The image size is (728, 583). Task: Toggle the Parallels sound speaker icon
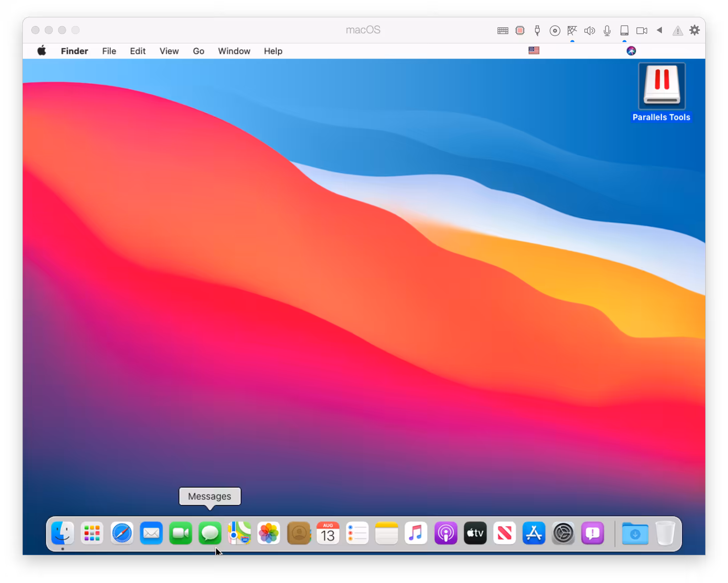pyautogui.click(x=589, y=31)
